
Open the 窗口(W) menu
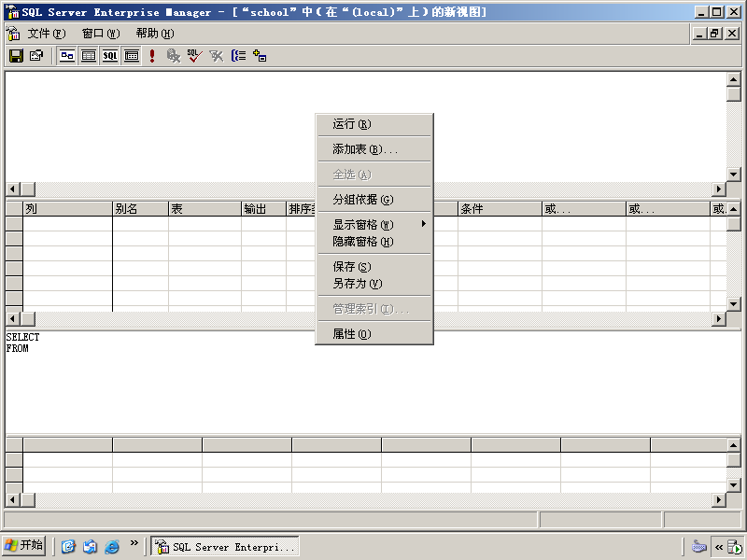coord(101,34)
